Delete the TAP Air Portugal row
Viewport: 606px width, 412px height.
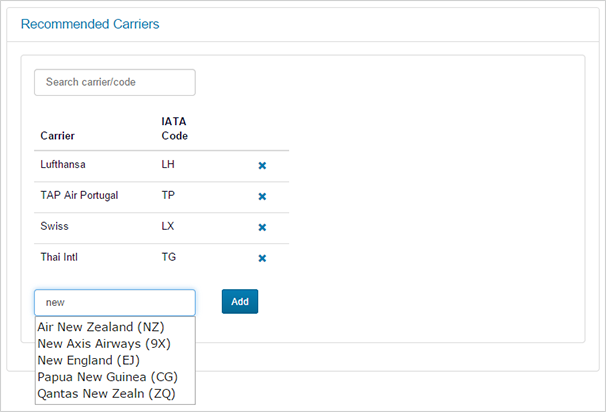click(x=262, y=196)
